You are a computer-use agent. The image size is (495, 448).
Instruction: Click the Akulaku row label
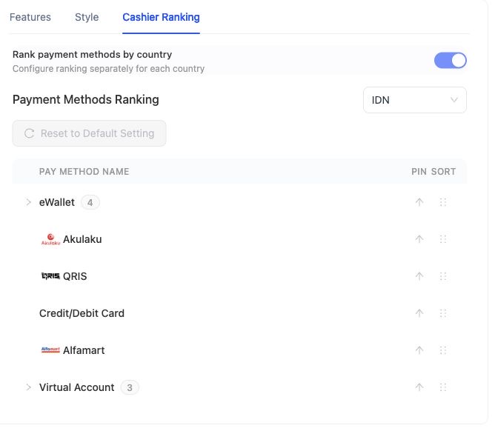point(82,239)
